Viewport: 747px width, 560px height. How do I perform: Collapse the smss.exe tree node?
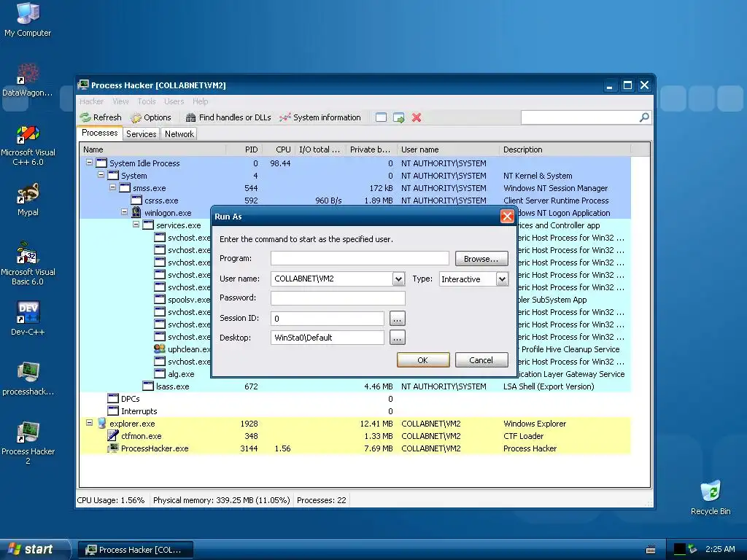(113, 187)
